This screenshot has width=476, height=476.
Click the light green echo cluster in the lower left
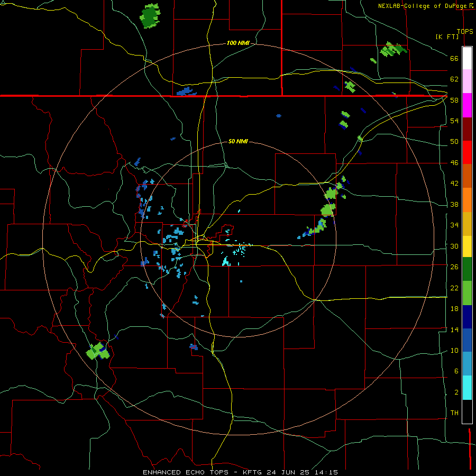coord(98,351)
